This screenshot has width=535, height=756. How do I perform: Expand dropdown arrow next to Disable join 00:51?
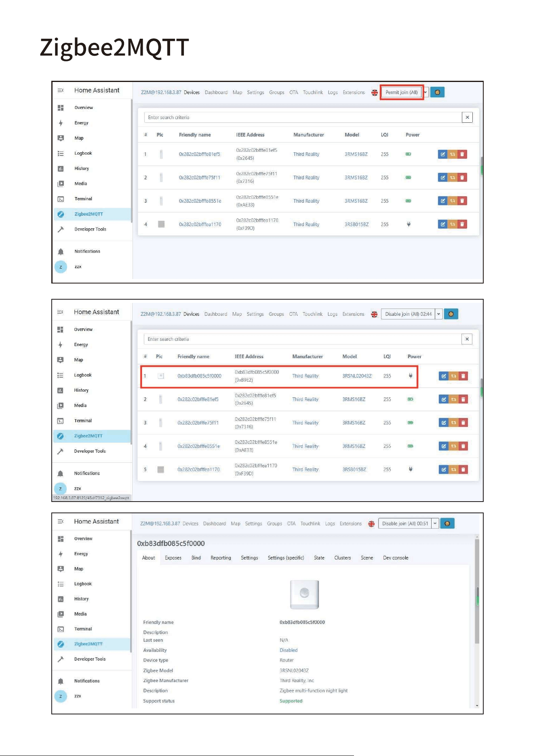coord(435,524)
